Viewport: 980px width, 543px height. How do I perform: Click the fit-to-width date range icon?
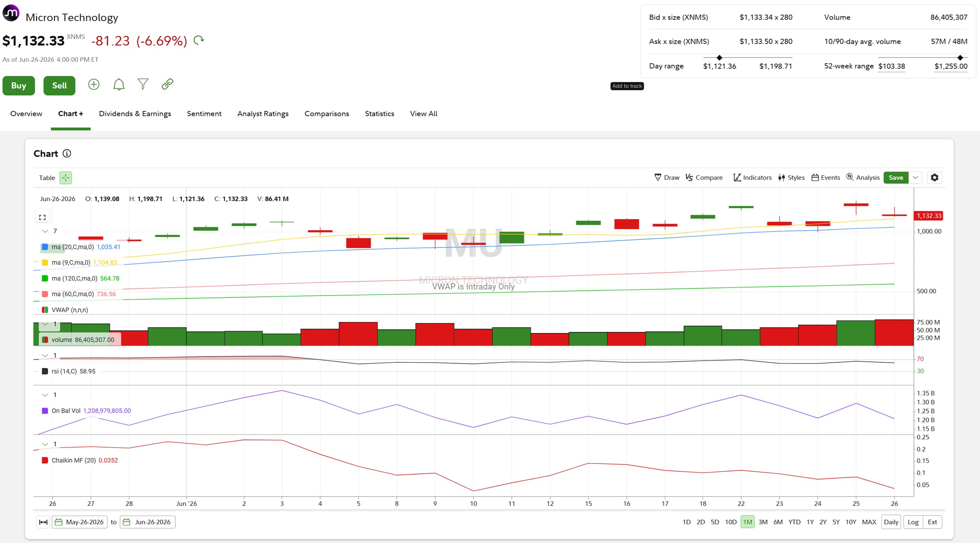[x=43, y=522]
